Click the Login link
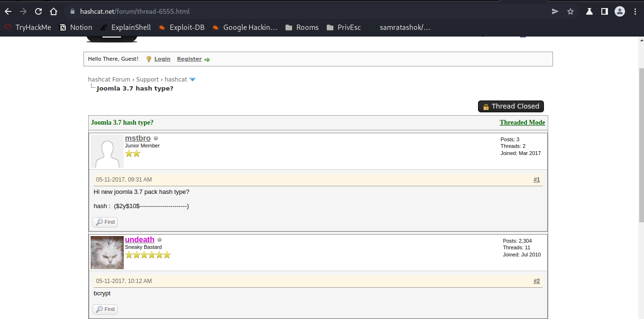The height and width of the screenshot is (319, 644). pyautogui.click(x=162, y=59)
